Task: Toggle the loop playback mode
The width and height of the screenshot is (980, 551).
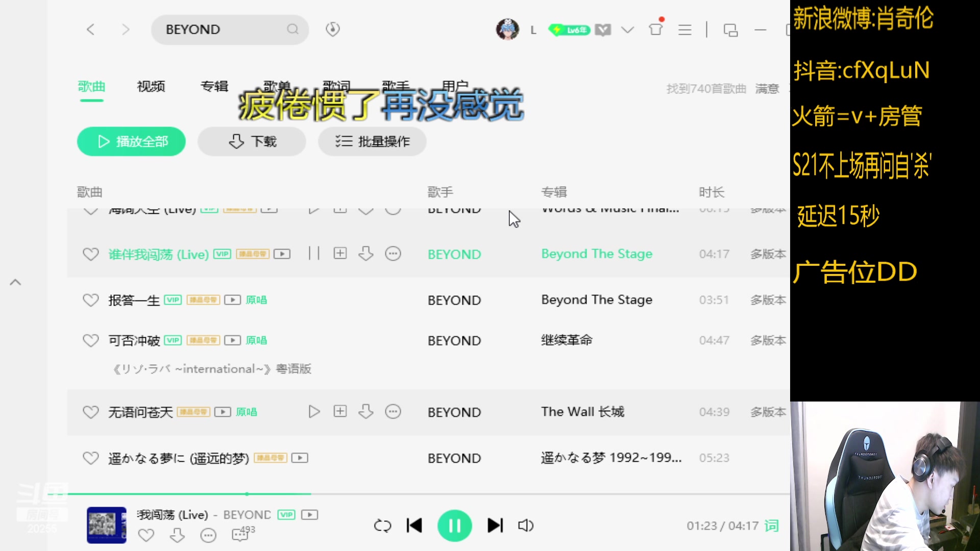Action: tap(382, 525)
